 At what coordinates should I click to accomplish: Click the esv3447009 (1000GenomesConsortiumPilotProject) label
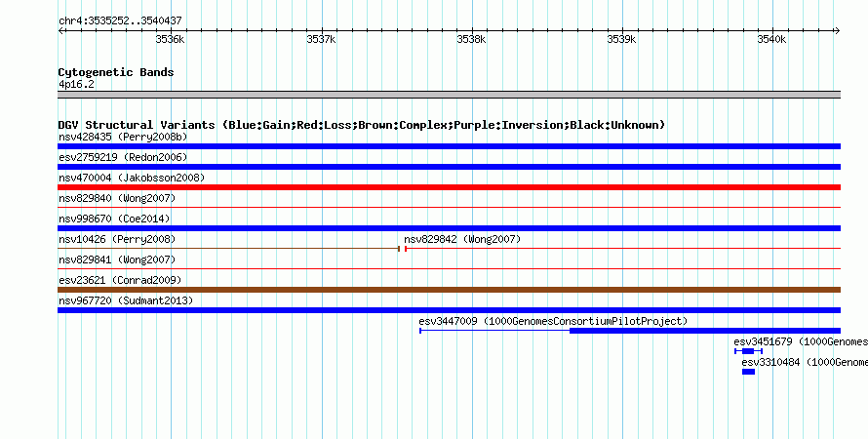click(x=553, y=321)
